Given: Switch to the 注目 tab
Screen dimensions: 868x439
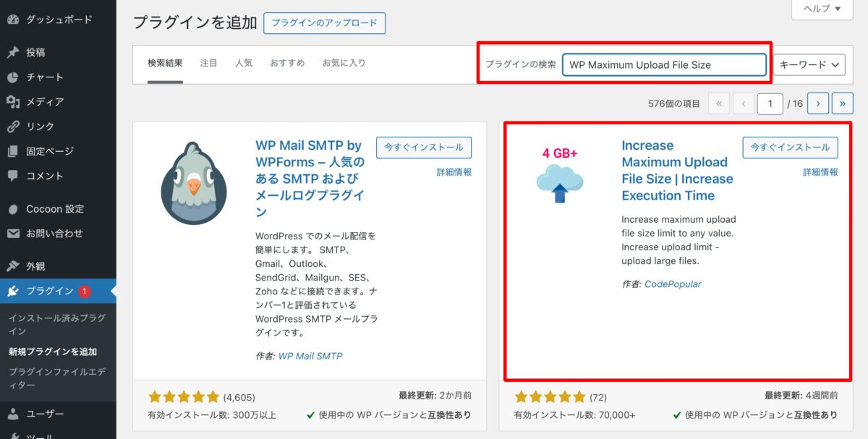Looking at the screenshot, I should [209, 63].
